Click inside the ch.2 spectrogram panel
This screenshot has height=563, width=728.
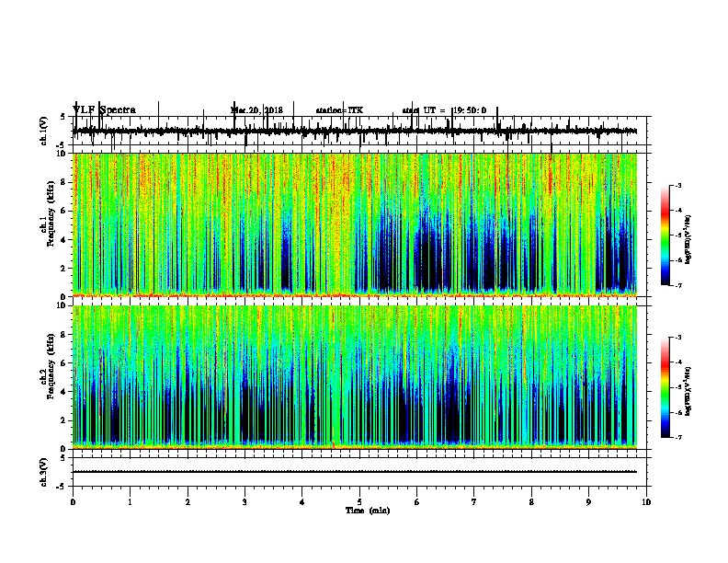[355, 377]
